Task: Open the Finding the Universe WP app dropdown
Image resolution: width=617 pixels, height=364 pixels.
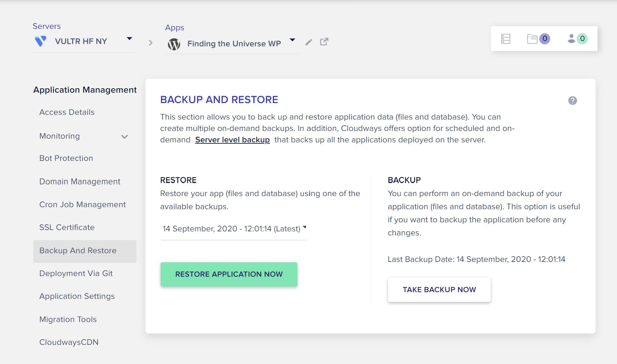Action: [292, 40]
